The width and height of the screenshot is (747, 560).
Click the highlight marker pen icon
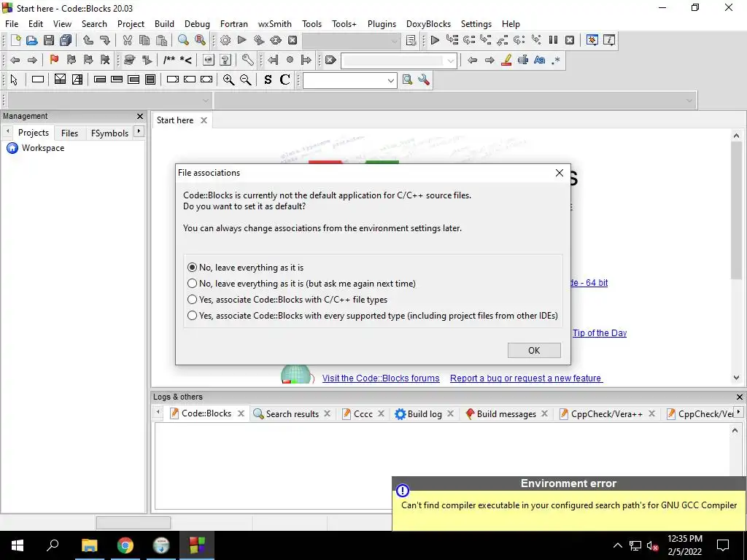[x=506, y=60]
